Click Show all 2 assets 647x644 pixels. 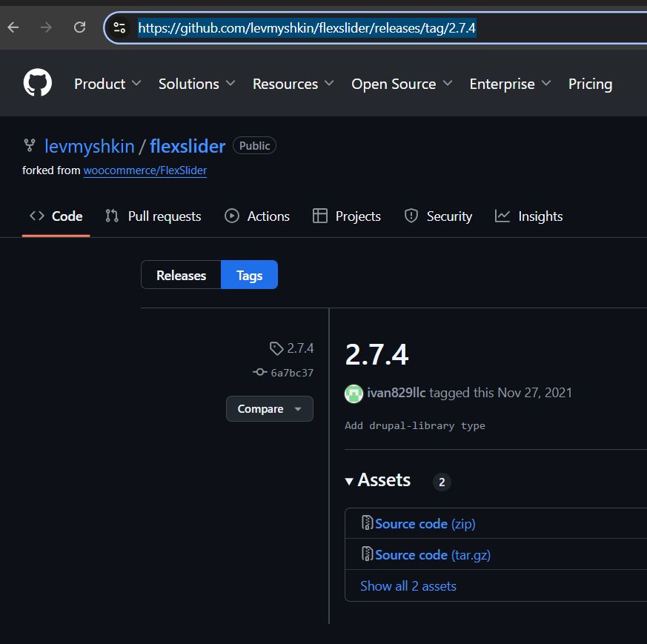[x=408, y=586]
